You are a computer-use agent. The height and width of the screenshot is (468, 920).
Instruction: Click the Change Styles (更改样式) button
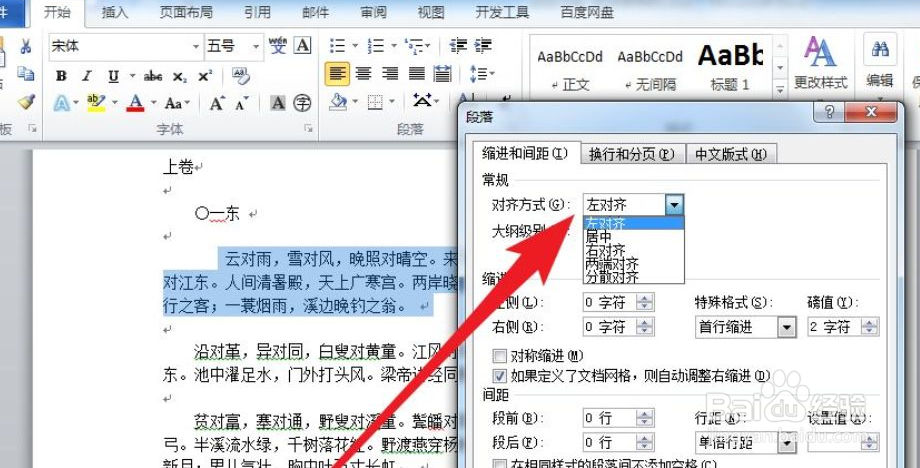click(x=820, y=63)
